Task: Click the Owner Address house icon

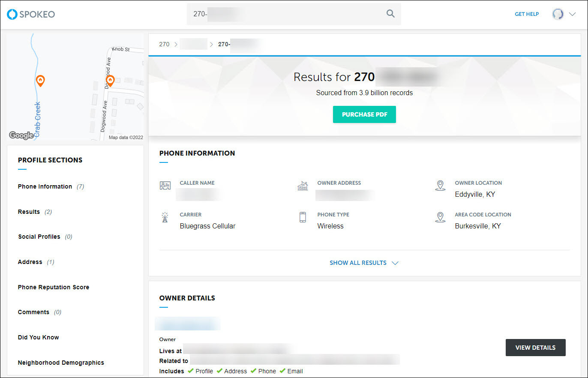Action: 303,186
